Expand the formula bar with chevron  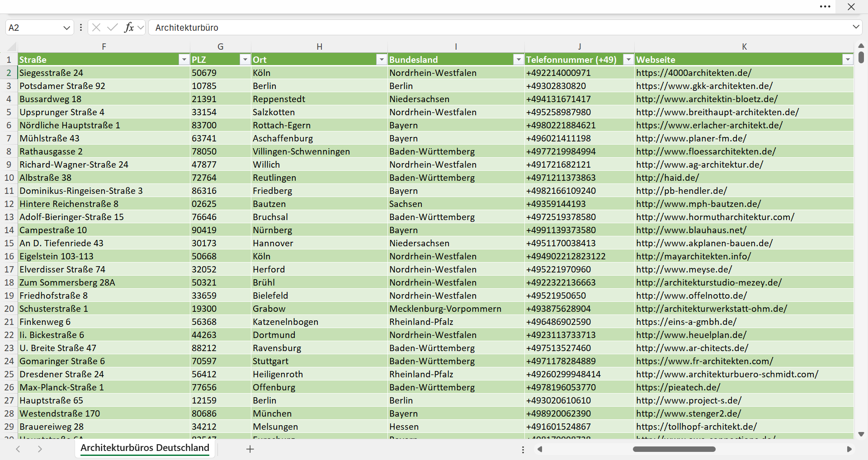(856, 27)
